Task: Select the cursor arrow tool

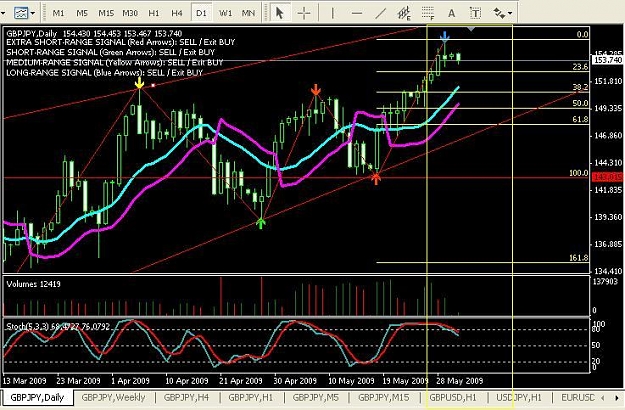Action: point(279,13)
